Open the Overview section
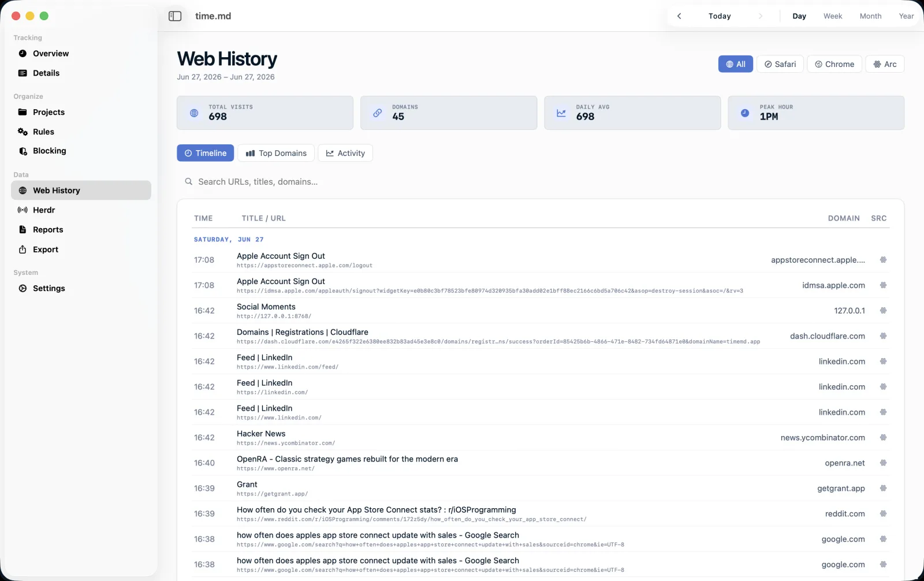 pos(81,54)
